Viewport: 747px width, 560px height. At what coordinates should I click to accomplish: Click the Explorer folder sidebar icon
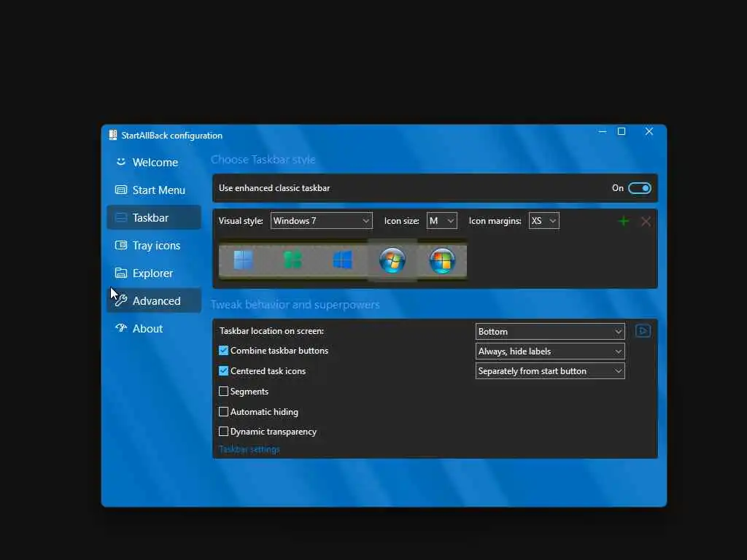coord(121,273)
